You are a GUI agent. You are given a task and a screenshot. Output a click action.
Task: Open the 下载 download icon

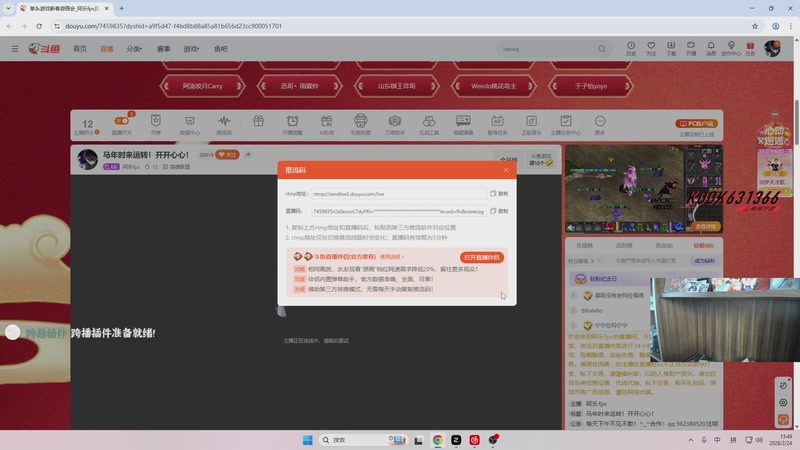671,48
